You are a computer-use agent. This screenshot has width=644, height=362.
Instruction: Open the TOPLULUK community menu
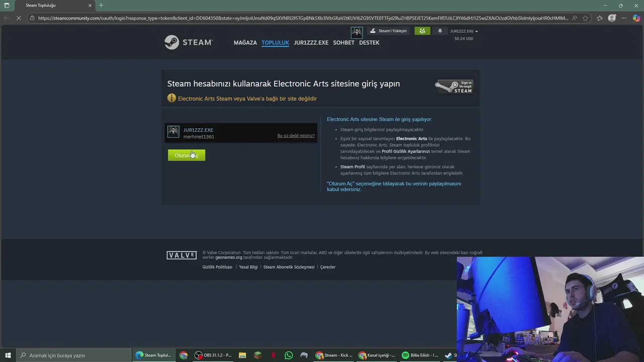click(x=275, y=43)
